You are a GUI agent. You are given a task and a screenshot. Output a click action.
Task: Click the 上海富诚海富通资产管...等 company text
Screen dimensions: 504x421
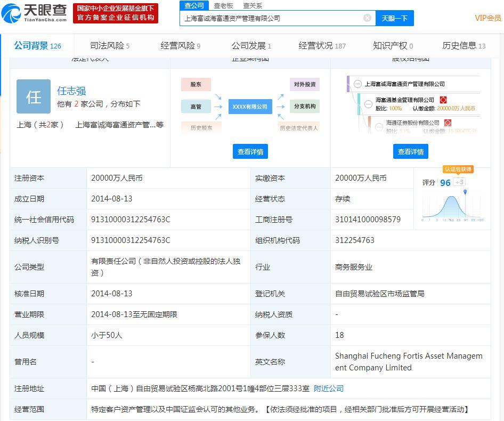pos(119,125)
